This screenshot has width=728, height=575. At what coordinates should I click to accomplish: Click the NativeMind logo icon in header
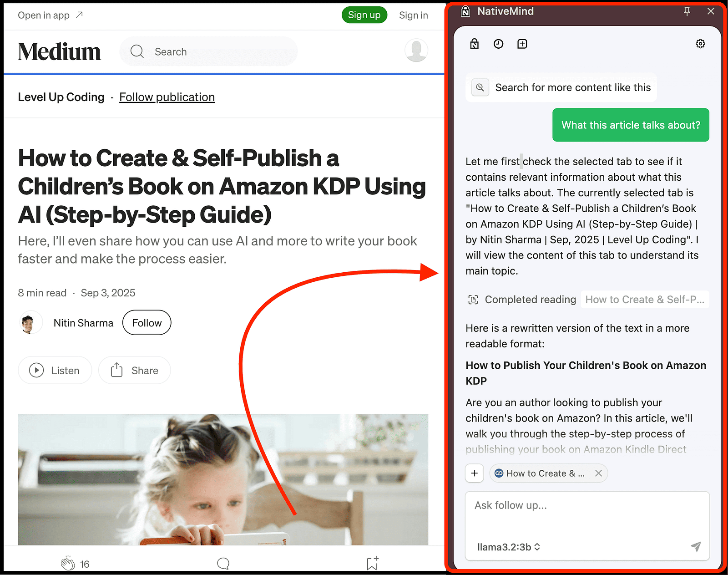pos(465,11)
